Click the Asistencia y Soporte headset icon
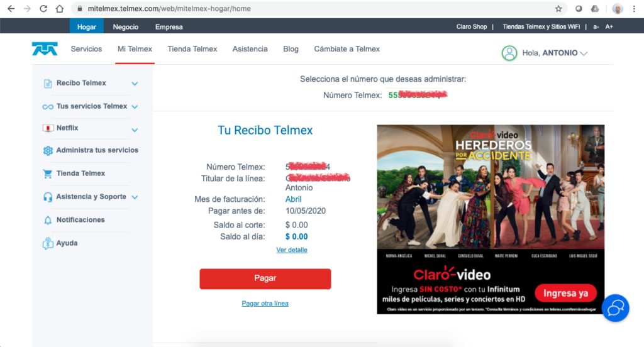 (x=48, y=197)
